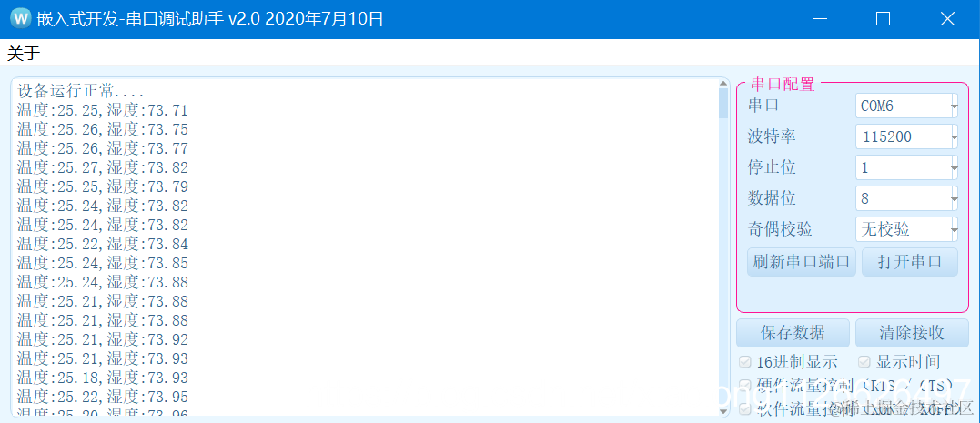The height and width of the screenshot is (423, 980).
Task: Expand the 数据位 dropdown showing 8
Action: [x=907, y=198]
